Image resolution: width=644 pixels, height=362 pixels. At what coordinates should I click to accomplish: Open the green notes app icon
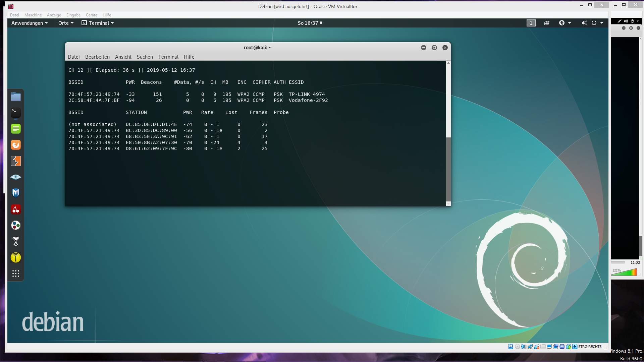pos(16,129)
